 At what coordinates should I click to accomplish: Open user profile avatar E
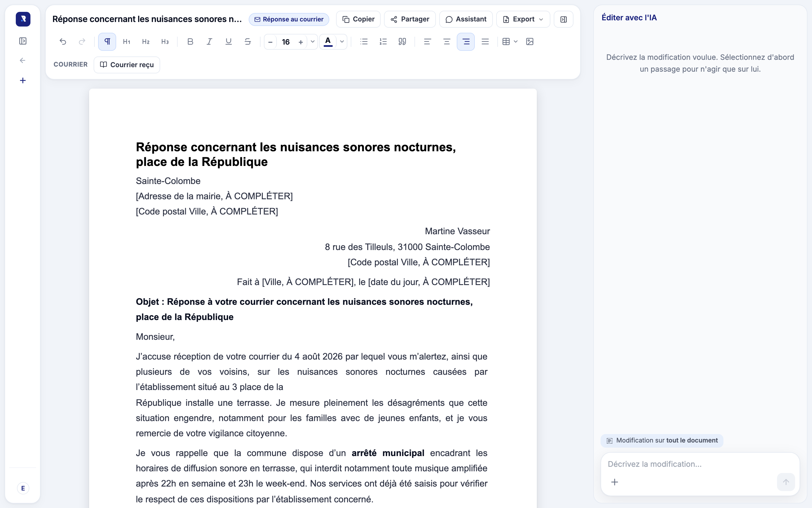tap(23, 488)
